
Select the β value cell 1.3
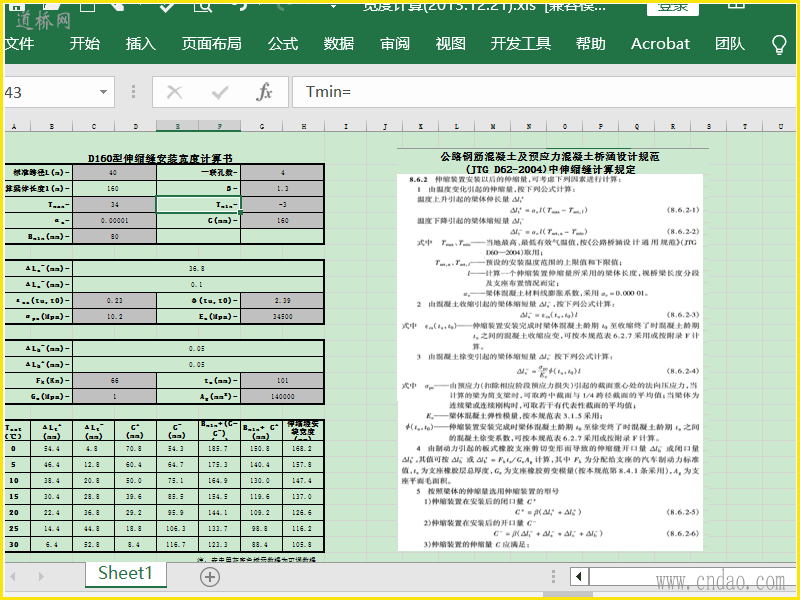282,188
